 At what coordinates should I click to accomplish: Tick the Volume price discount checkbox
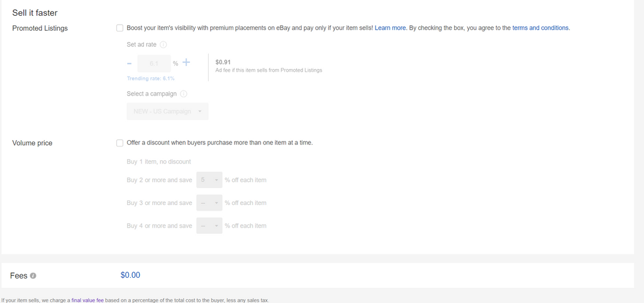[x=119, y=143]
